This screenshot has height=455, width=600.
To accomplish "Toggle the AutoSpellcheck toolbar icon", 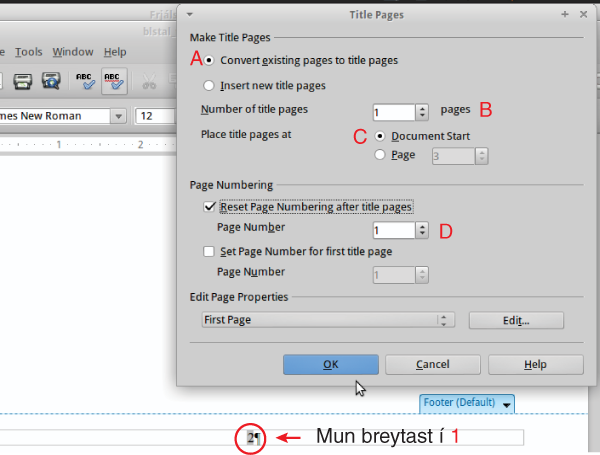I will pos(114,81).
